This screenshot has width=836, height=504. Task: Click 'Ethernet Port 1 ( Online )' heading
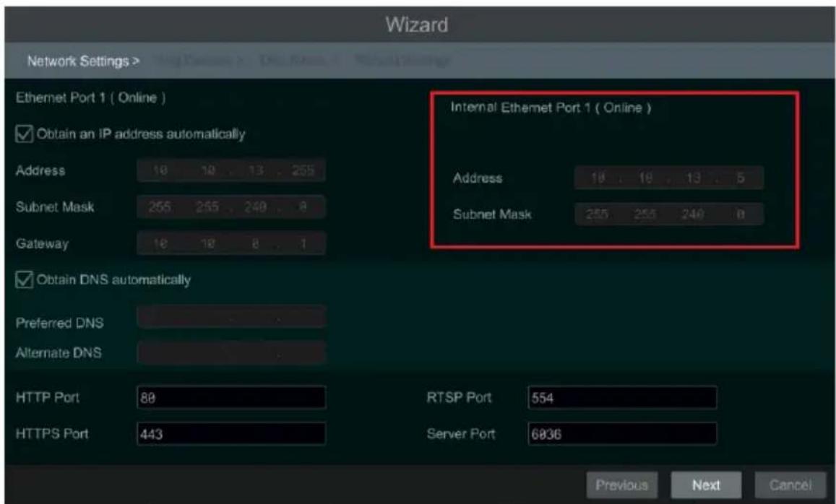90,98
